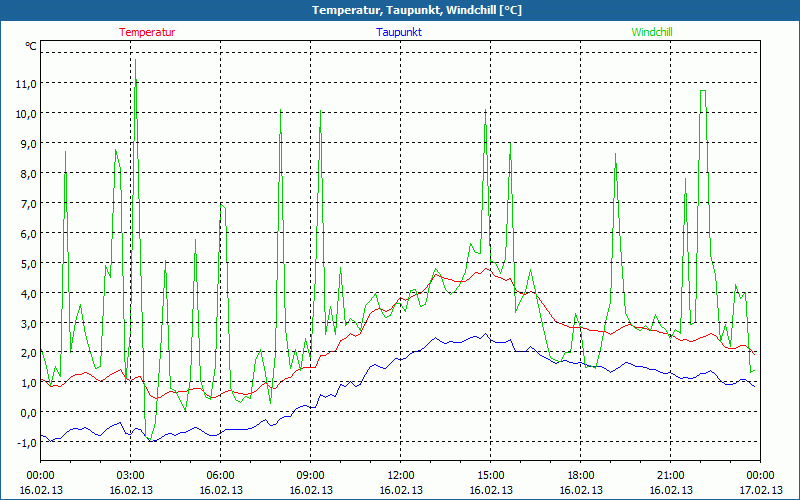Select the 1,0 y-axis value
The height and width of the screenshot is (500, 800).
point(29,383)
